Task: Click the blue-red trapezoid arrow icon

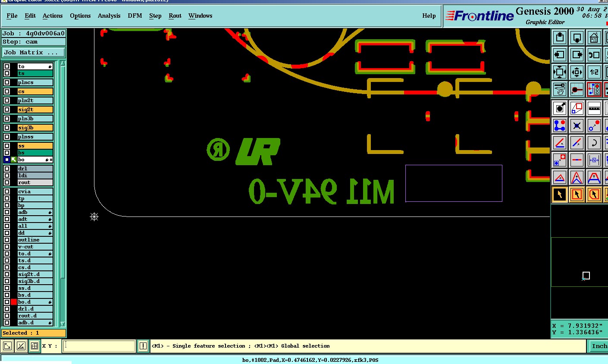Action: [x=594, y=177]
